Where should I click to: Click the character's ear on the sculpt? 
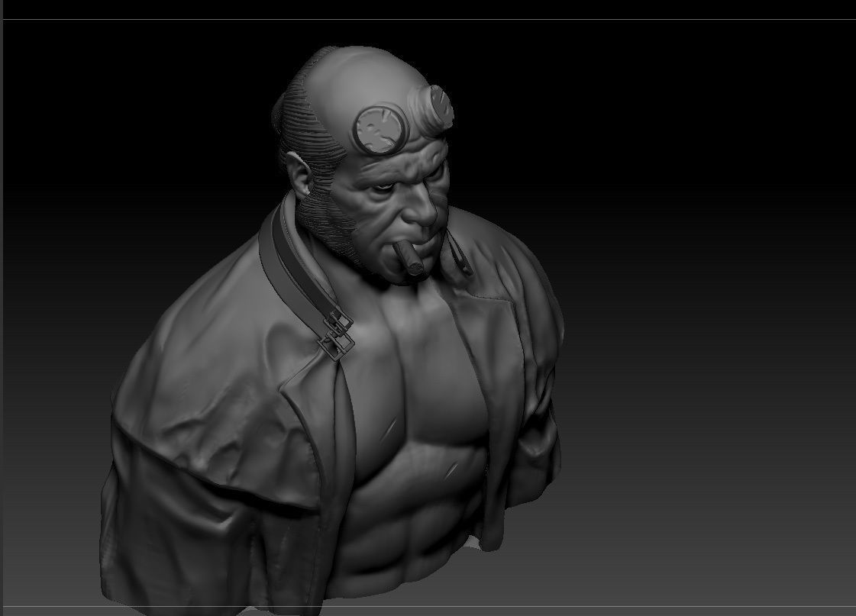click(x=299, y=175)
